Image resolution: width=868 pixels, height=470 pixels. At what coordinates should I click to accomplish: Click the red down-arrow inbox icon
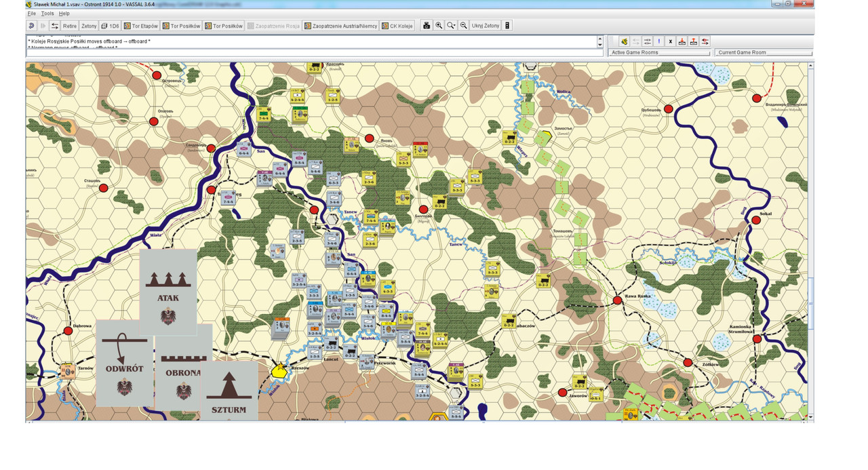point(682,41)
